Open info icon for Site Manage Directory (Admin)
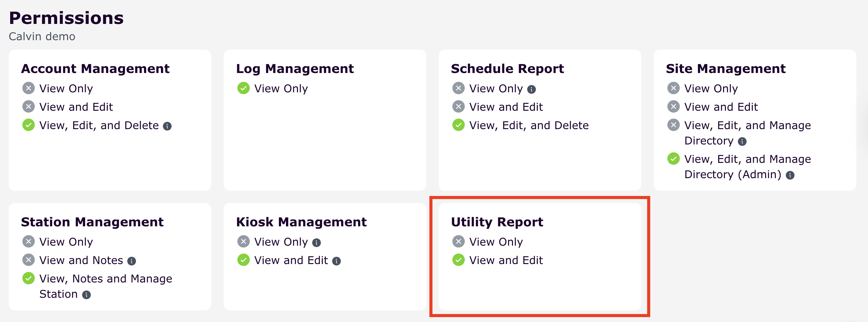Viewport: 868px width, 322px height. (790, 175)
